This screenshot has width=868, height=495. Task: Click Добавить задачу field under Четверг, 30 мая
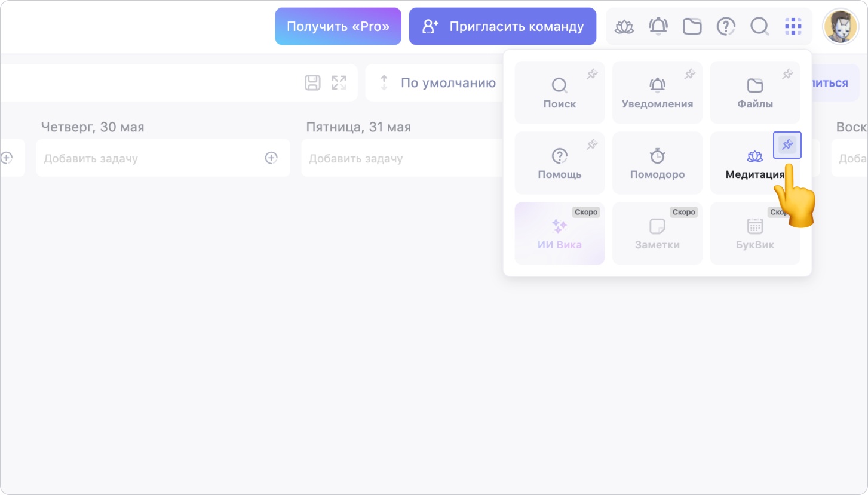[143, 158]
